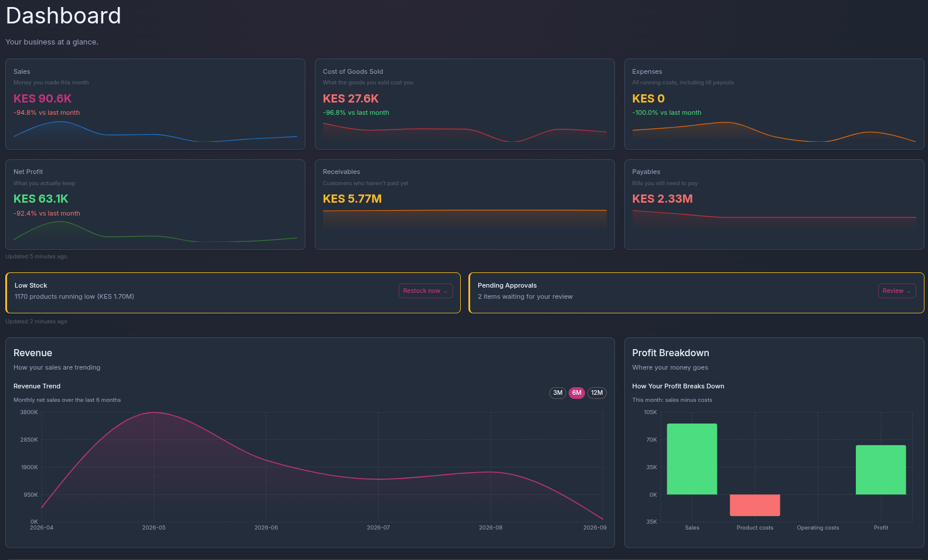Screen dimensions: 928x560
Task: Click the Revenue section heading
Action: point(33,353)
